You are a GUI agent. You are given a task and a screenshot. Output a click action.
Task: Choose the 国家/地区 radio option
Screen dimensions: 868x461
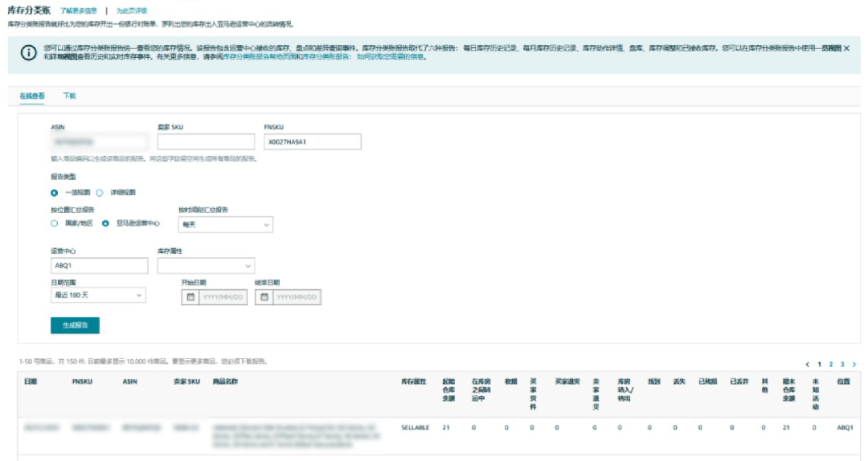(x=55, y=223)
